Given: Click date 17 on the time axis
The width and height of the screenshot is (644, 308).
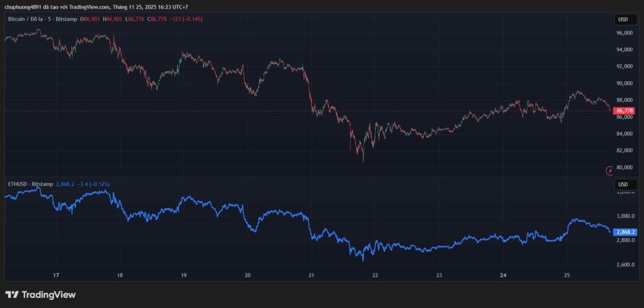Looking at the screenshot, I should click(56, 275).
